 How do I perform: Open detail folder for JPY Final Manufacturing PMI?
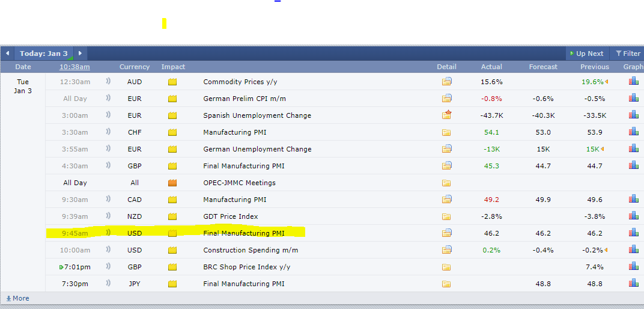(x=446, y=284)
